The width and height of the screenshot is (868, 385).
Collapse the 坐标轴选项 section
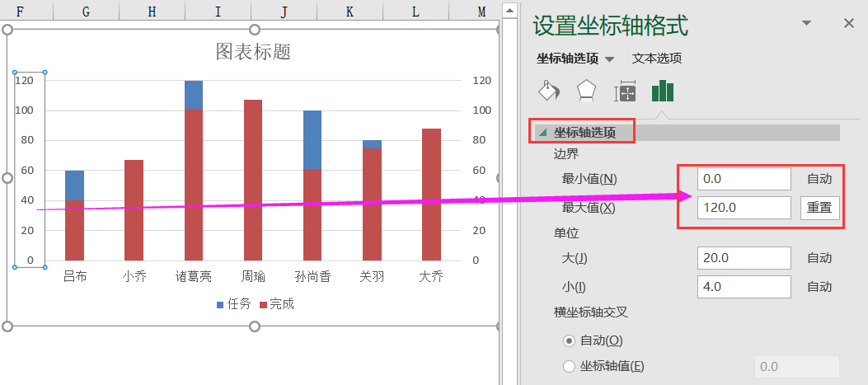(x=543, y=133)
